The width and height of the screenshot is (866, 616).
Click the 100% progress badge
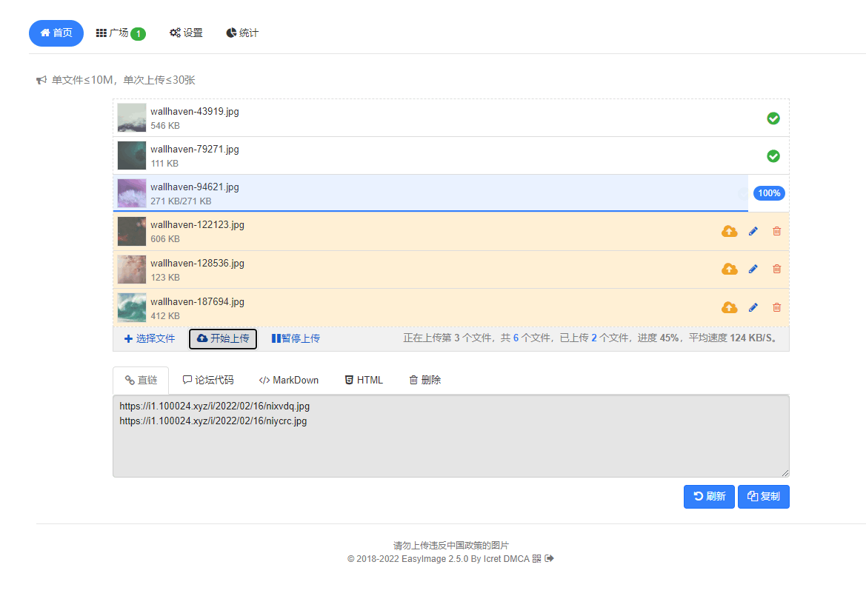(x=769, y=193)
